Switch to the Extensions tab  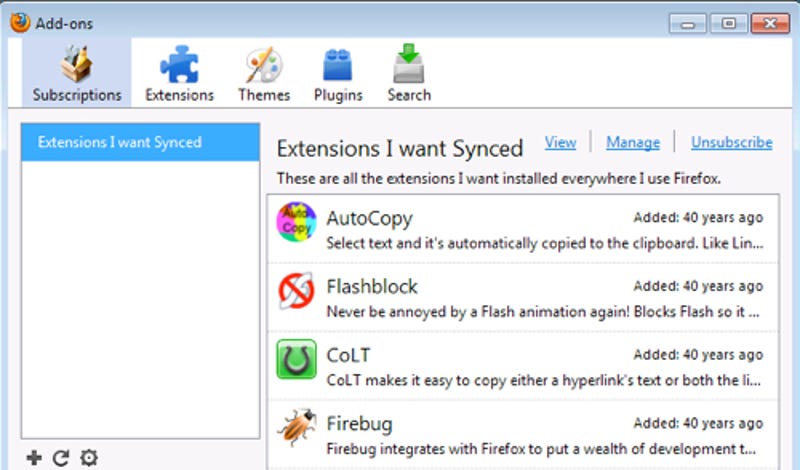click(179, 72)
